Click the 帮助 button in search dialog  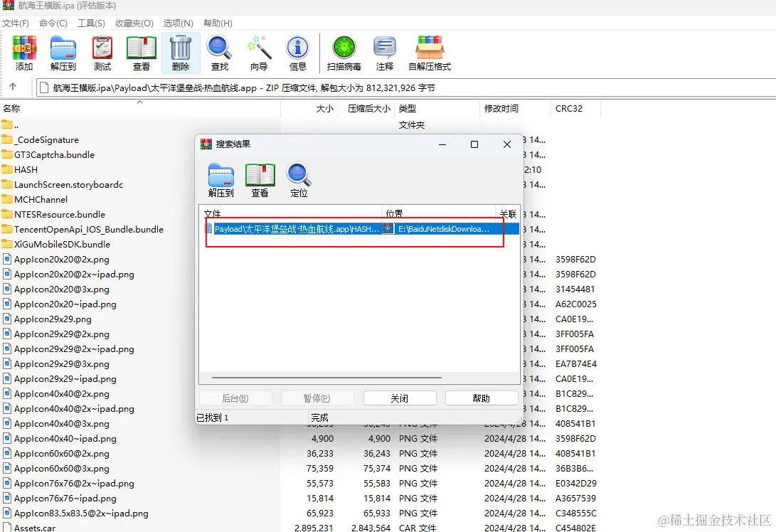tap(482, 398)
